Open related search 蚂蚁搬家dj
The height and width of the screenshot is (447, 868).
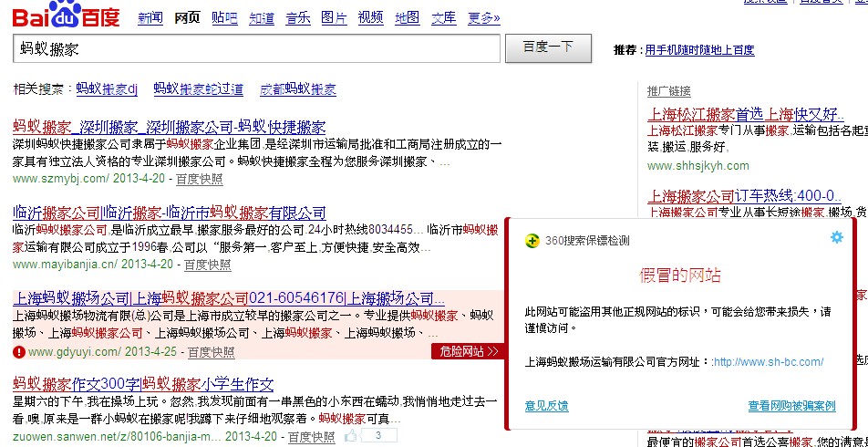[x=107, y=89]
